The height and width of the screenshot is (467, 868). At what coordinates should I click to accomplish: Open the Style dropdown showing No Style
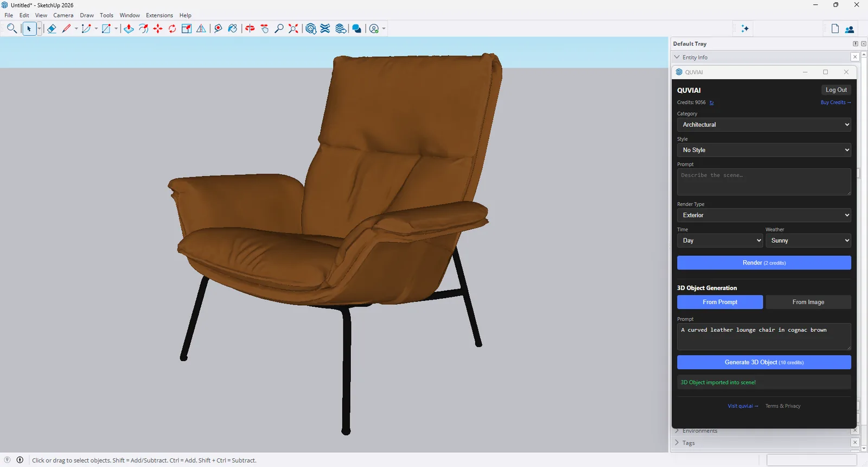[764, 150]
